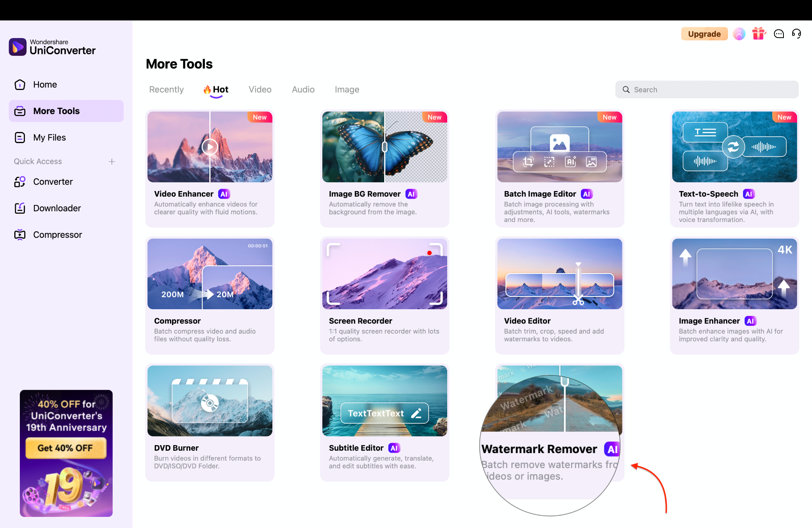The width and height of the screenshot is (812, 528).
Task: Click the Upgrade button
Action: click(x=704, y=34)
